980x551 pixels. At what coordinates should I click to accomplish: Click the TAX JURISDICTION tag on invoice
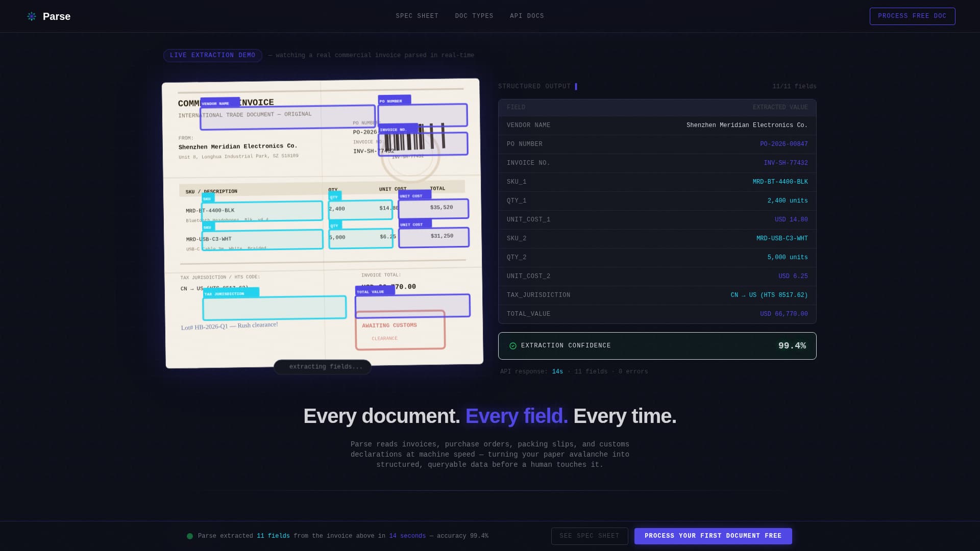point(231,293)
